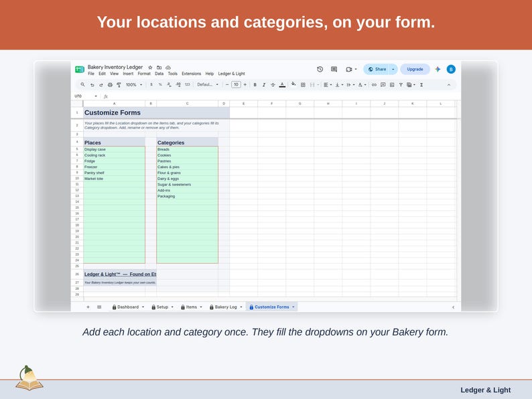The width and height of the screenshot is (532, 399).
Task: Switch to the Bakery Log tab
Action: click(226, 307)
